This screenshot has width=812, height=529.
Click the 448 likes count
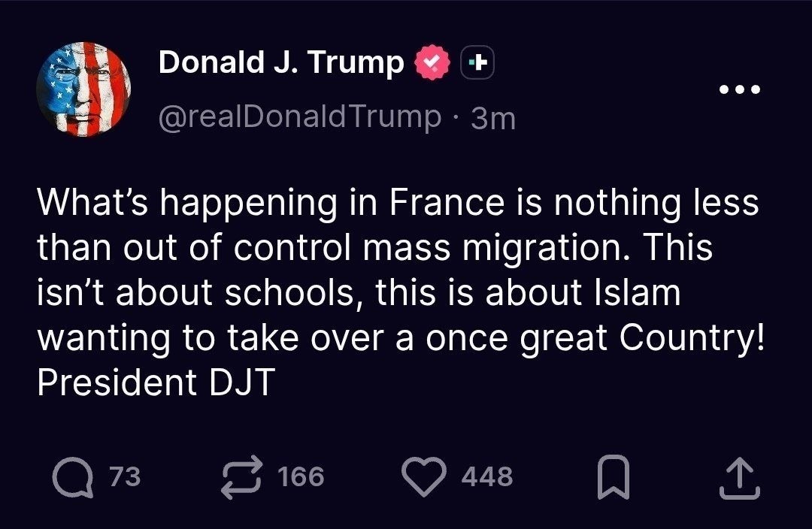(x=487, y=476)
